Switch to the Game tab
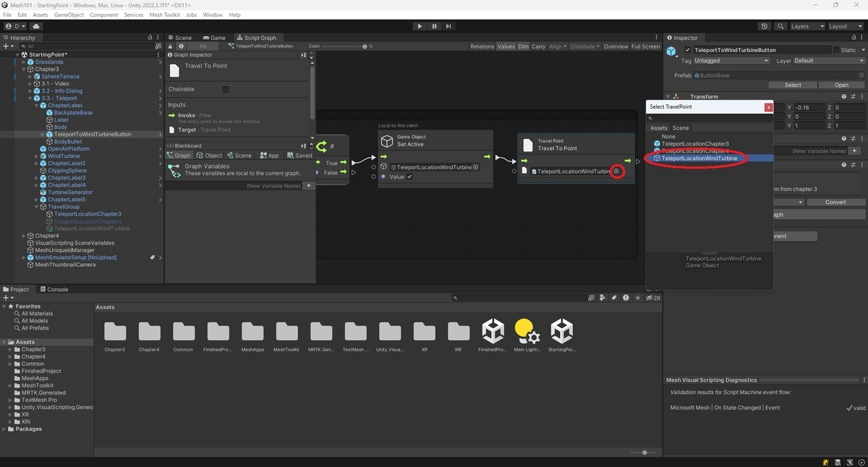868x467 pixels. click(214, 38)
